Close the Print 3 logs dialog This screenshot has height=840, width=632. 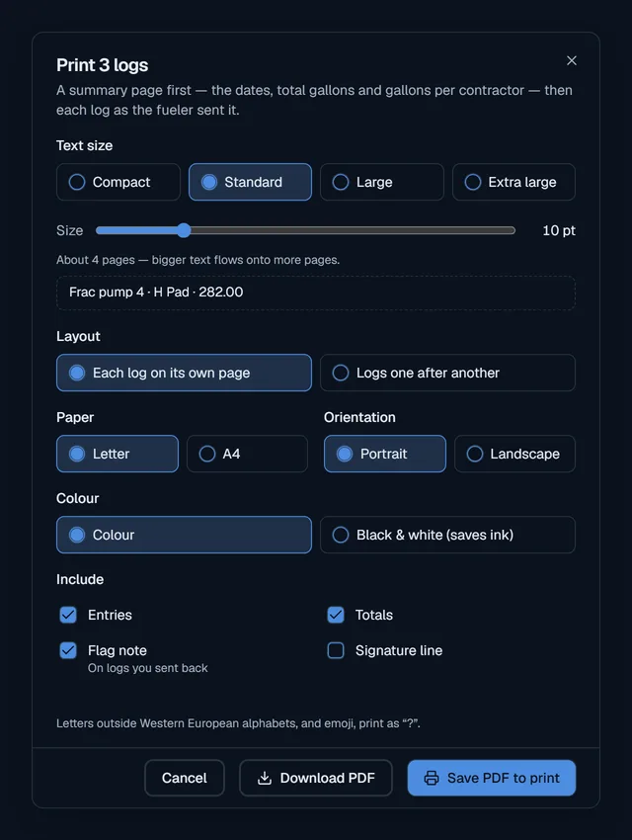click(572, 60)
